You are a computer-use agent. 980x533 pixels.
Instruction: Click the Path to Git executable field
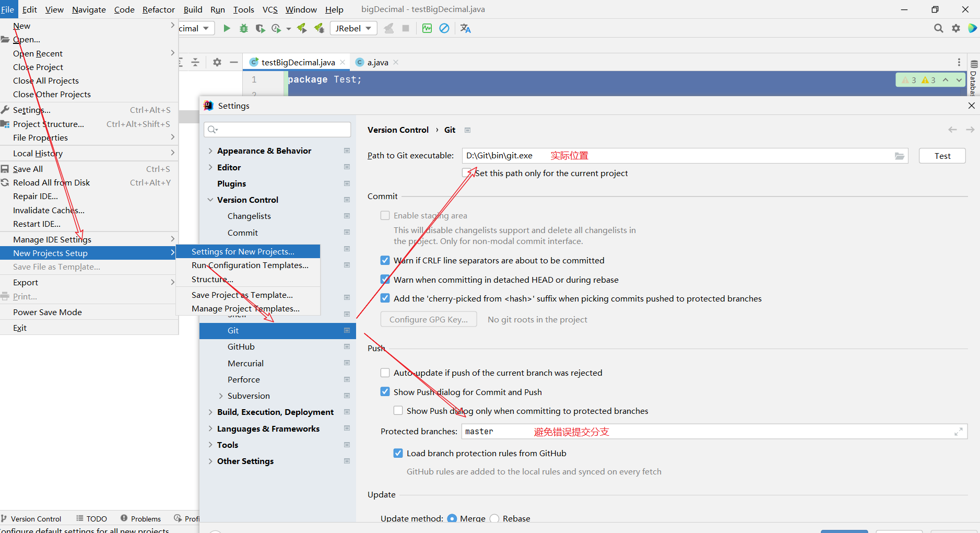(685, 156)
